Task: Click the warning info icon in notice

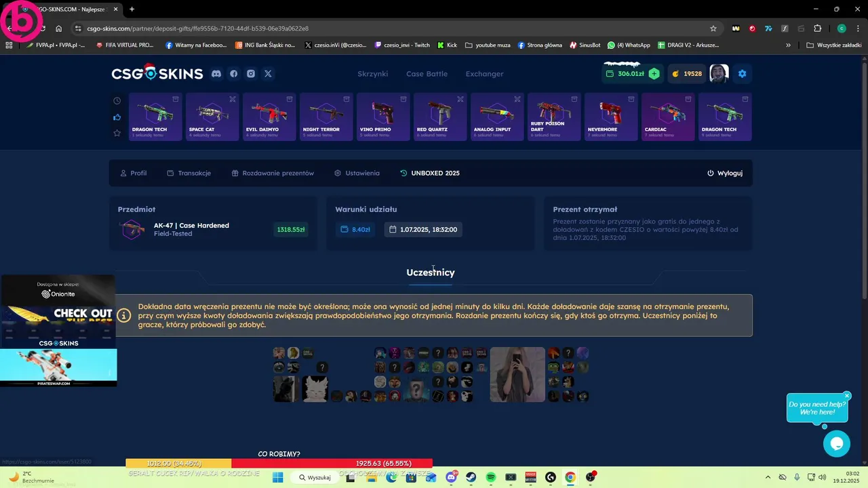Action: tap(124, 315)
